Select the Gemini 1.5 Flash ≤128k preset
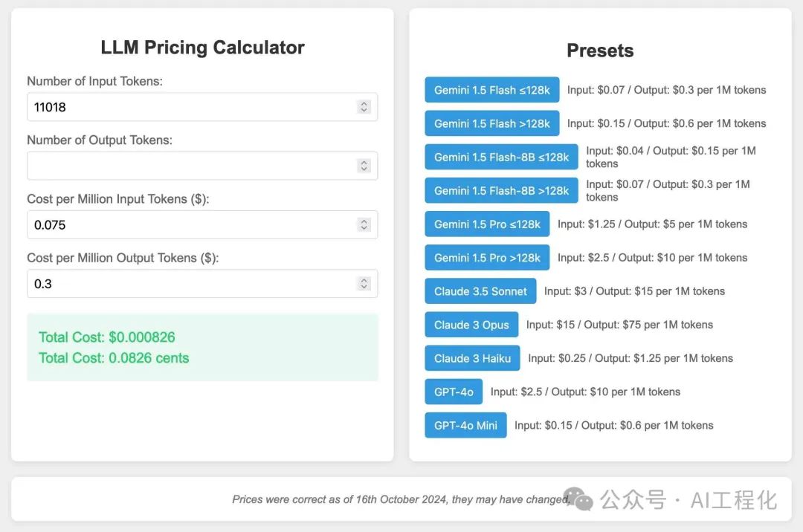The height and width of the screenshot is (532, 803). (491, 90)
